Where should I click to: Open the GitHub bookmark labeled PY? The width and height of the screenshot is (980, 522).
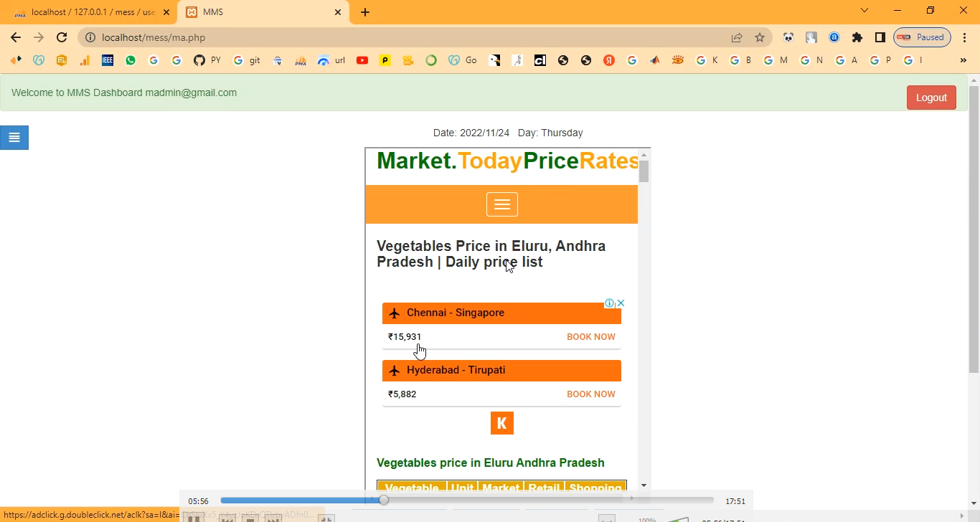click(207, 61)
